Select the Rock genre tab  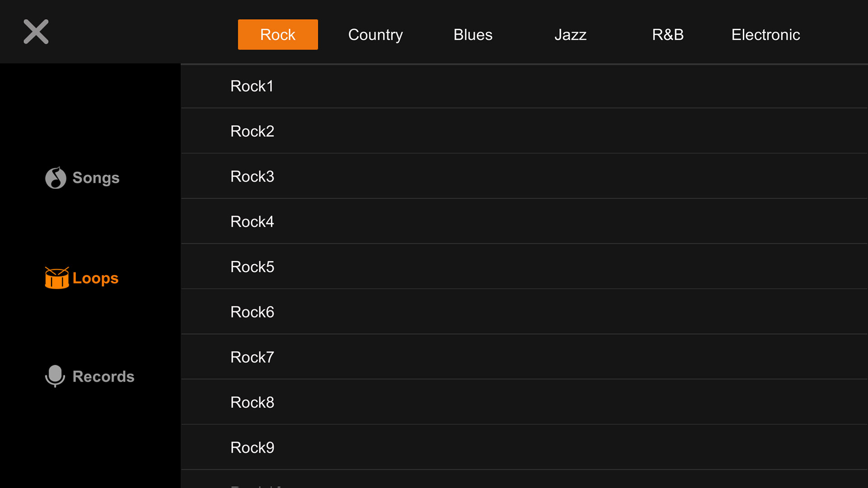(x=278, y=34)
